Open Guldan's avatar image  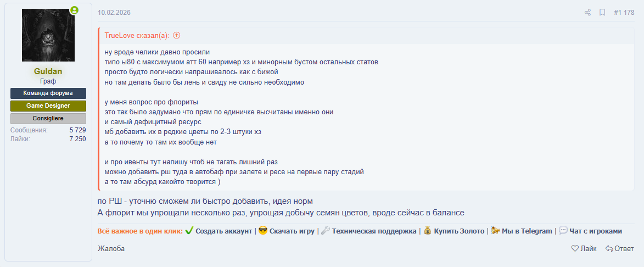point(48,35)
